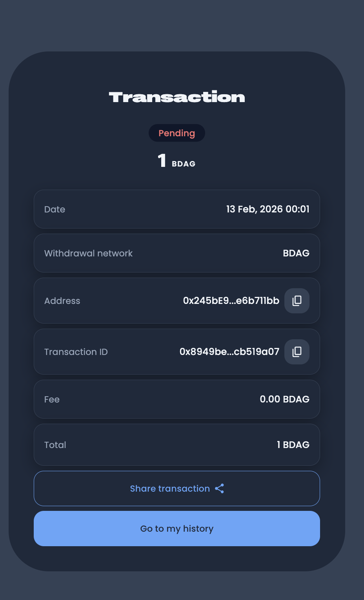Select the transaction hash 0x8949be...cb519a07
Image resolution: width=364 pixels, height=600 pixels.
pos(229,352)
